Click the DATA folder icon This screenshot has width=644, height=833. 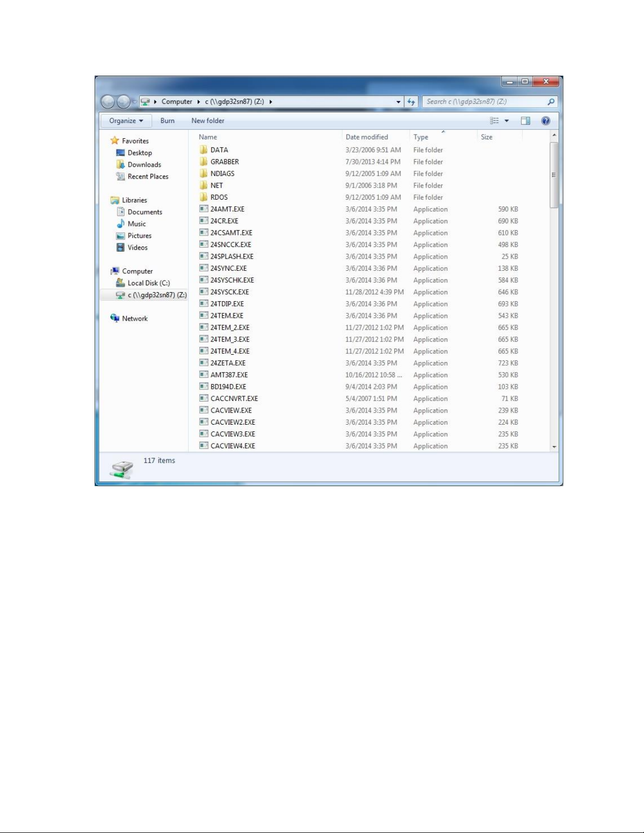(x=203, y=150)
